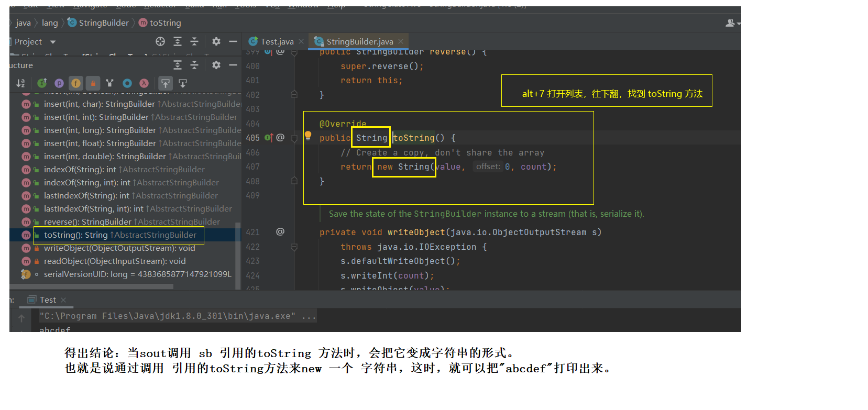The height and width of the screenshot is (410, 868).
Task: Click up arrow in Run panel
Action: click(21, 318)
